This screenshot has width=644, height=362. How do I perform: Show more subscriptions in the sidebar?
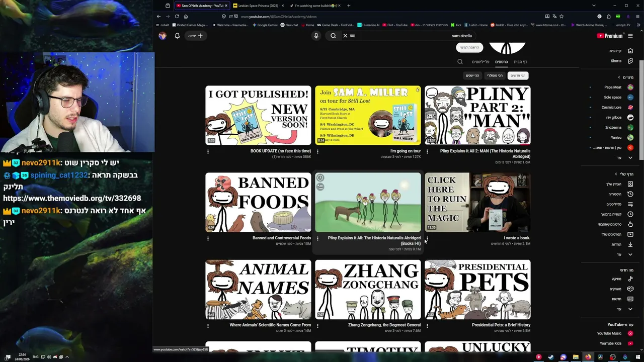coord(625,158)
